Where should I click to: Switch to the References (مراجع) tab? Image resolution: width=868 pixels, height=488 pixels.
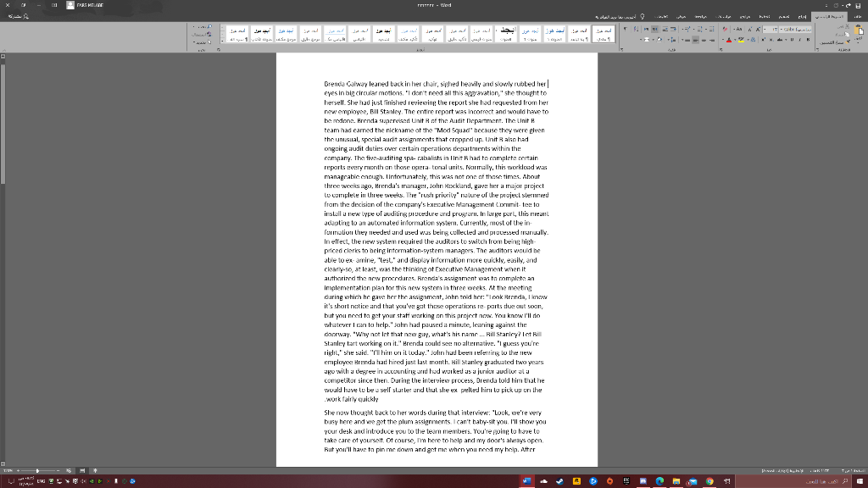[745, 17]
